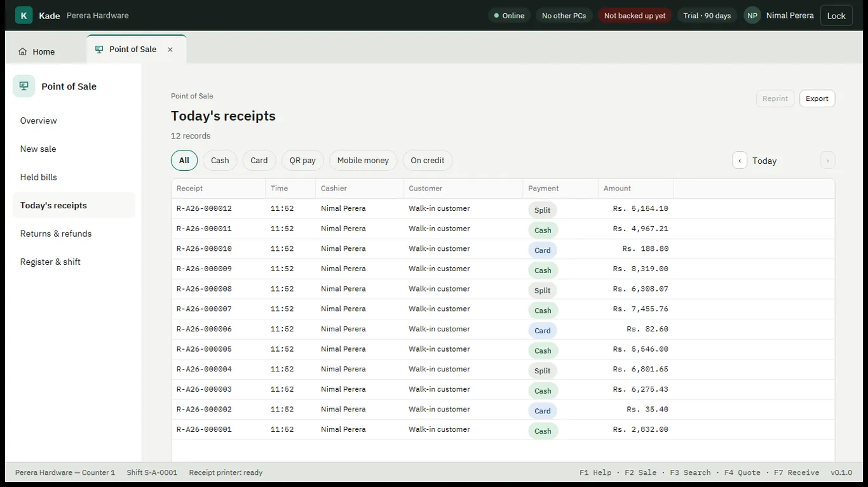Select the All payment filter
Viewport: 868px width, 487px height.
coord(184,160)
